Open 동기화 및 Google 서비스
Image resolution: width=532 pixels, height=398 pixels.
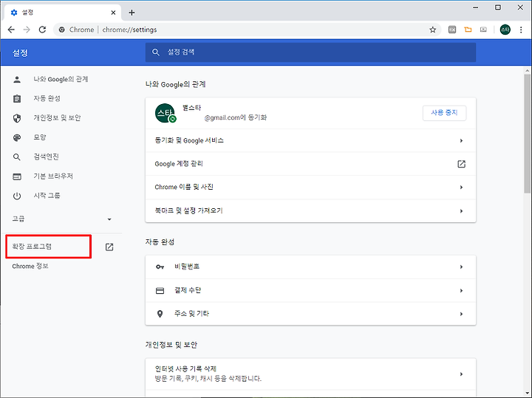point(310,140)
